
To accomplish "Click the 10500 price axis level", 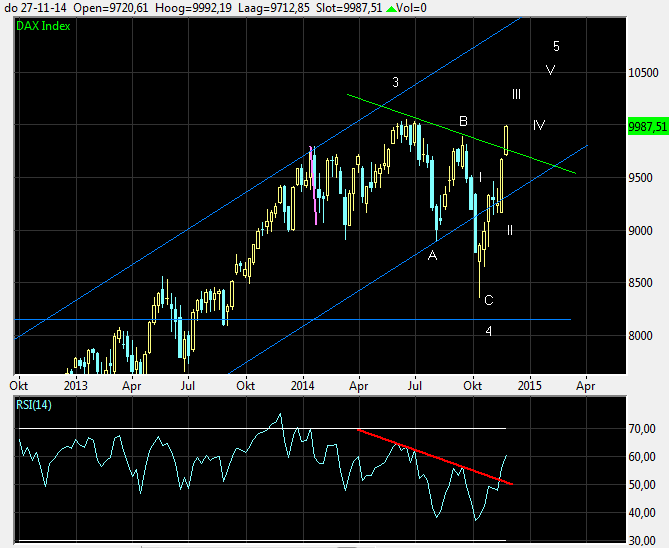I will point(643,73).
